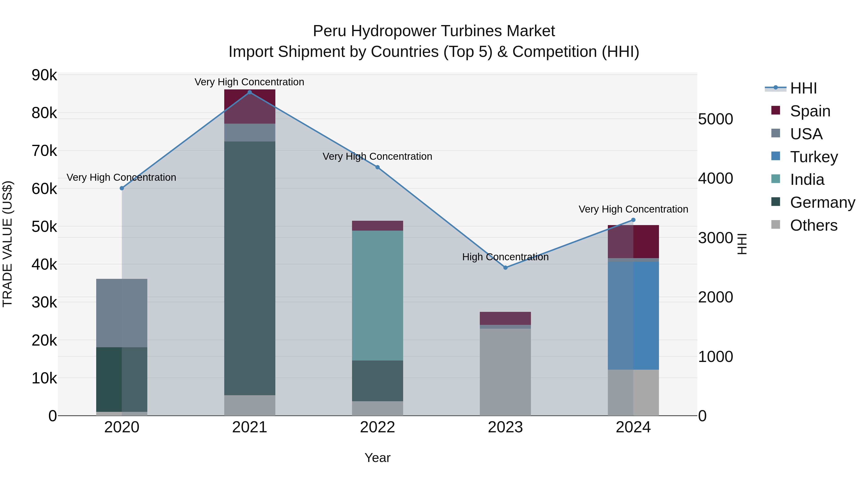Click the India teal swatch in legend
The image size is (868, 488).
pos(776,179)
